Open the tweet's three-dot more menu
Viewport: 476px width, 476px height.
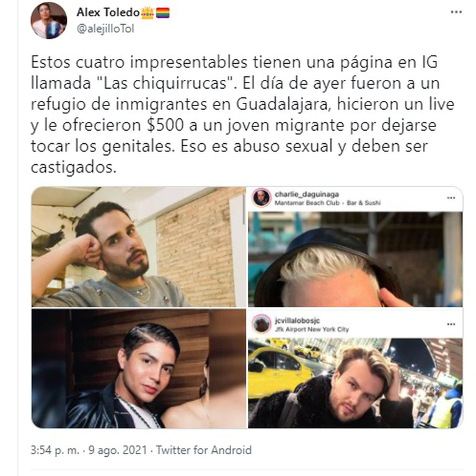pos(456,12)
